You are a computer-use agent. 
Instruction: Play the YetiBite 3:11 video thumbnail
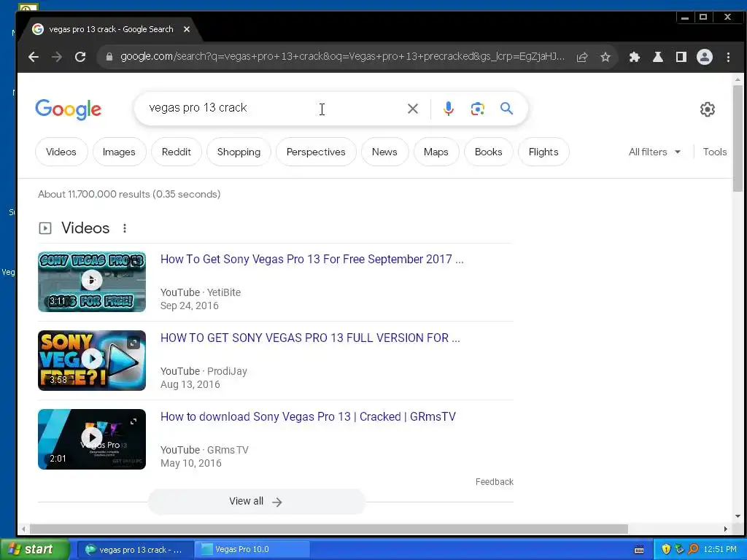92,282
